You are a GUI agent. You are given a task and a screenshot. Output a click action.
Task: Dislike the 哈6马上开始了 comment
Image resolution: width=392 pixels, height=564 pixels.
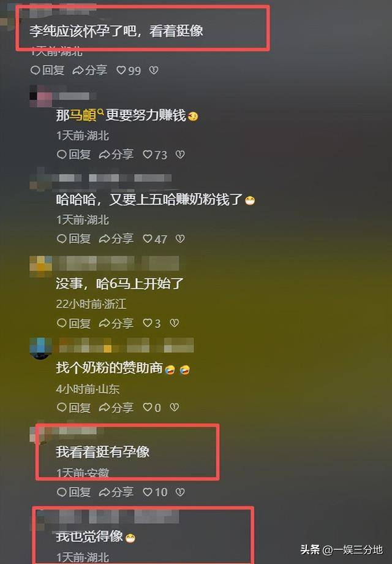pos(175,323)
